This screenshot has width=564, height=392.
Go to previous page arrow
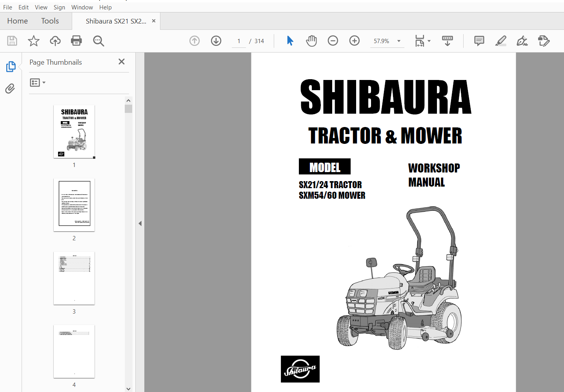195,41
